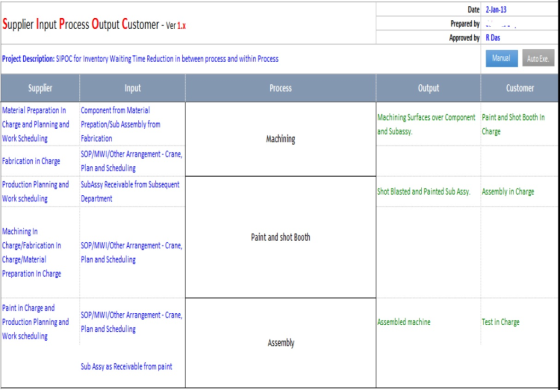
Task: Select the Assembly In Charge customer cell
Action: (520, 191)
